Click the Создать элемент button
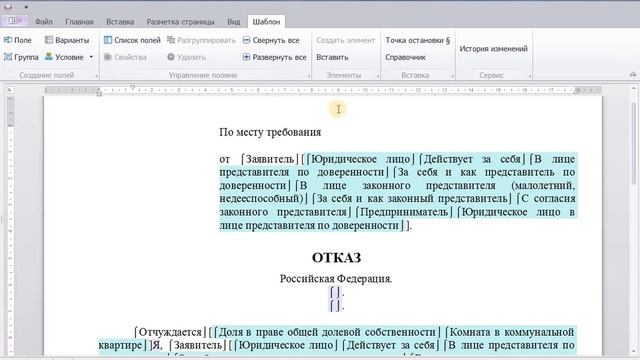 (x=345, y=40)
